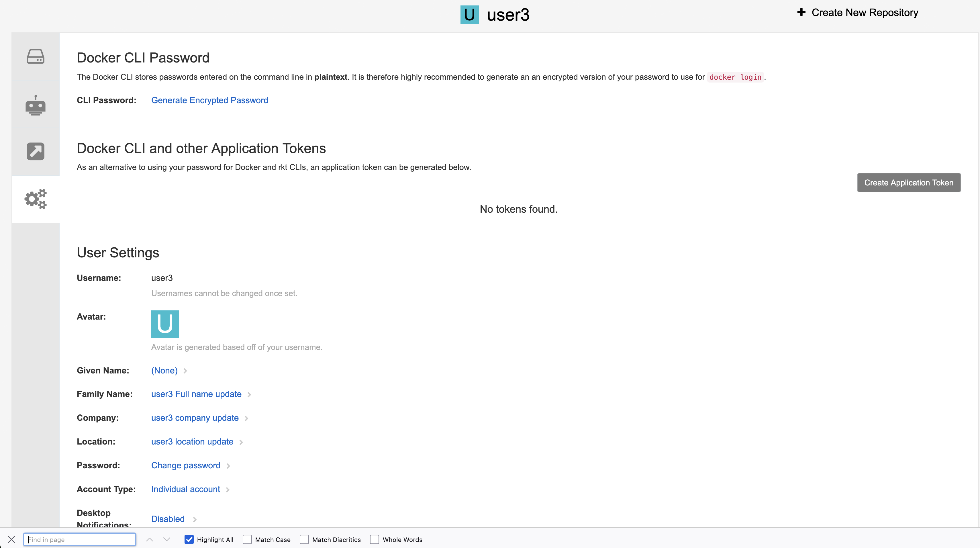The height and width of the screenshot is (548, 980).
Task: Expand the Given Name (None) field
Action: (164, 371)
